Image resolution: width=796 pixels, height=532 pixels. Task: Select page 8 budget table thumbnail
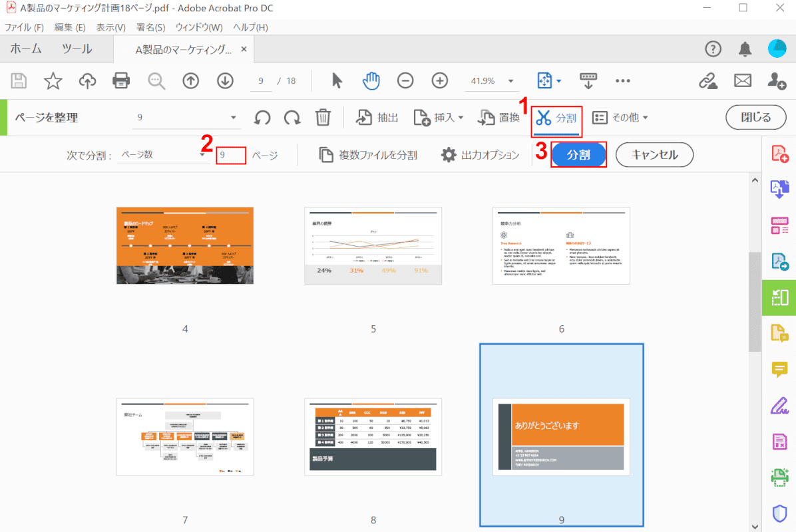(373, 437)
